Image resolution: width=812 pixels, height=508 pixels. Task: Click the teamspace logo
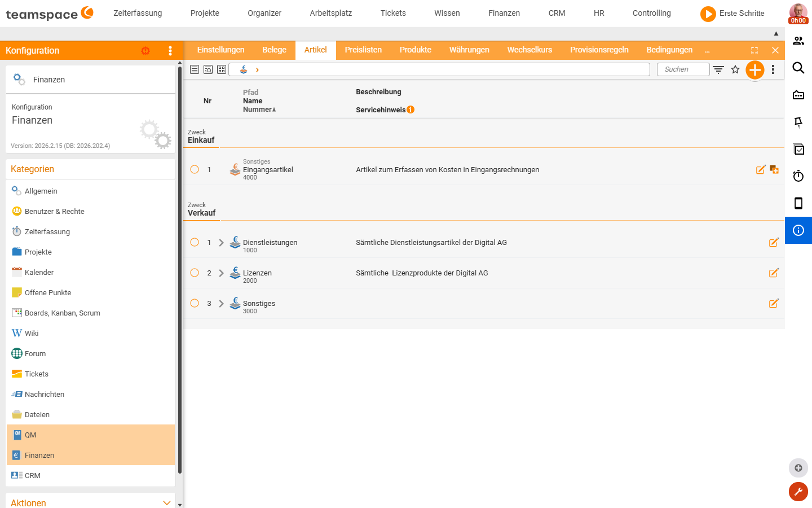50,14
